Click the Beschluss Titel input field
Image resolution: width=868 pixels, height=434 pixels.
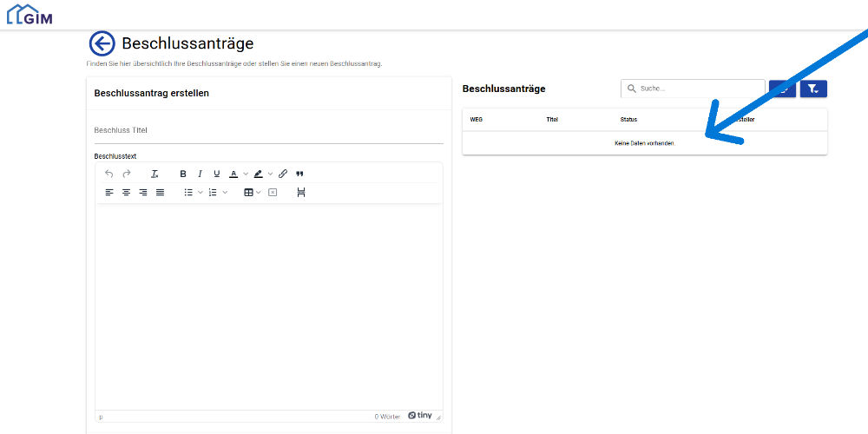coord(268,131)
